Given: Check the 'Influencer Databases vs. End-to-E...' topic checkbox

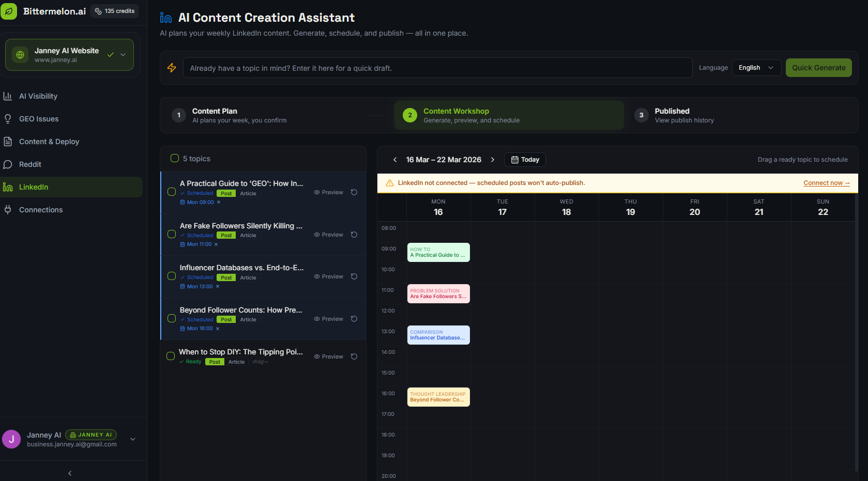Looking at the screenshot, I should 172,276.
